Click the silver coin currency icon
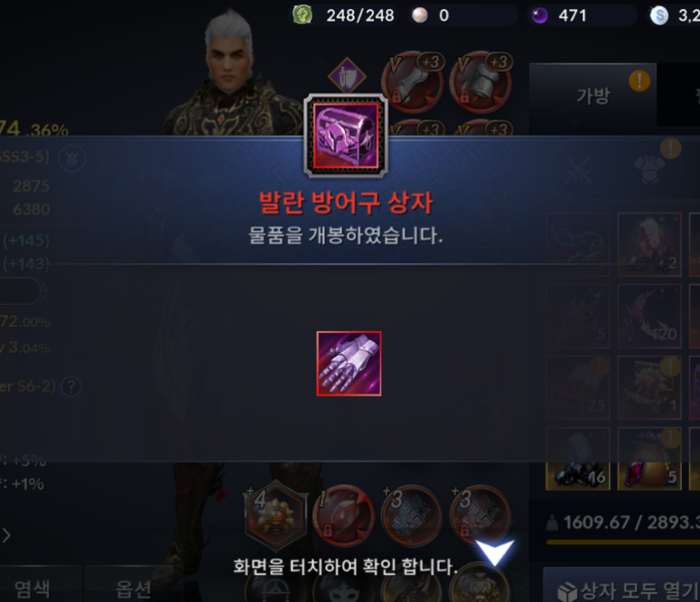The width and height of the screenshot is (700, 602). (x=659, y=15)
